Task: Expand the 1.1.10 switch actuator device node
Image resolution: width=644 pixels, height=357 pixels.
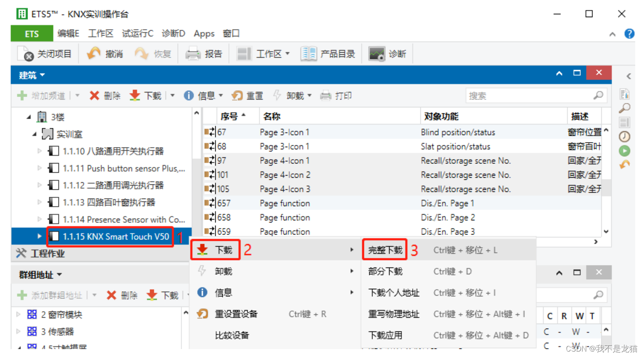Action: [39, 151]
